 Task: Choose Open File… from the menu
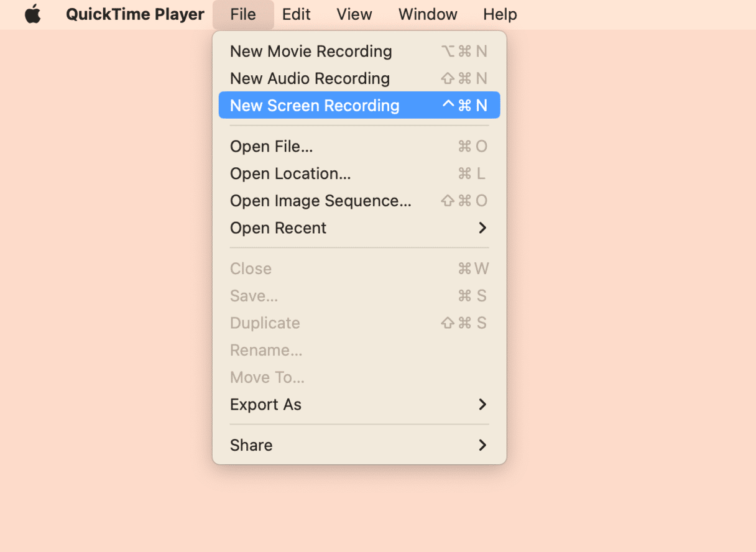click(x=271, y=147)
